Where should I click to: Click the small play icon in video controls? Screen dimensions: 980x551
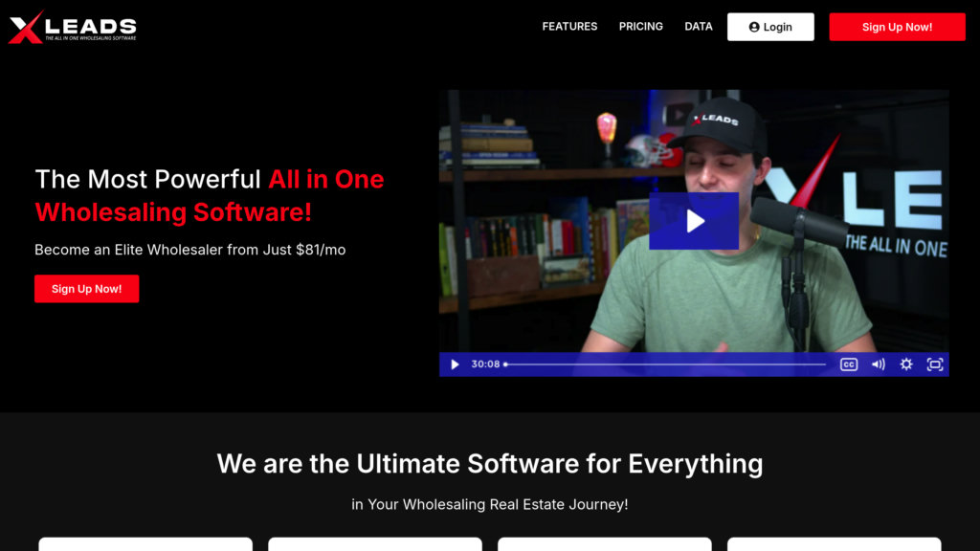tap(455, 364)
